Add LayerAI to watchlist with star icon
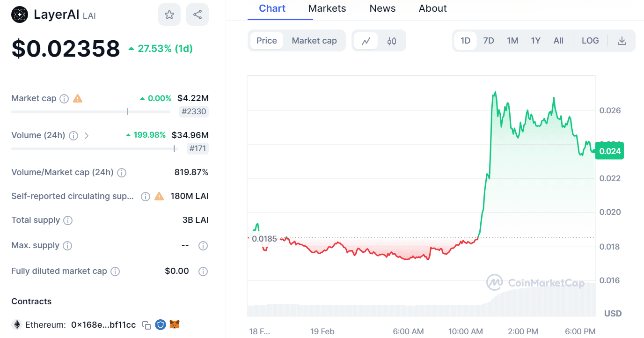Screen dimensions: 644x338 pyautogui.click(x=169, y=15)
